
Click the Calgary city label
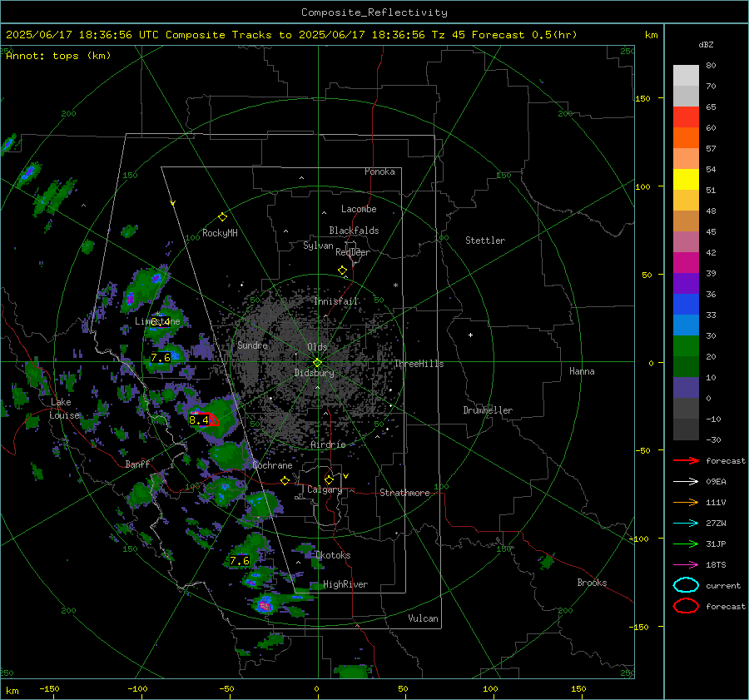pos(325,489)
